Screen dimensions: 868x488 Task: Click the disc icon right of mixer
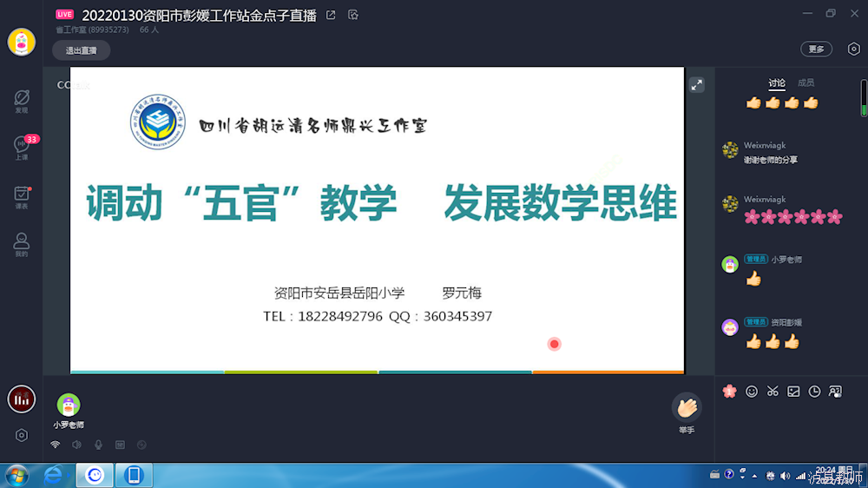click(141, 445)
